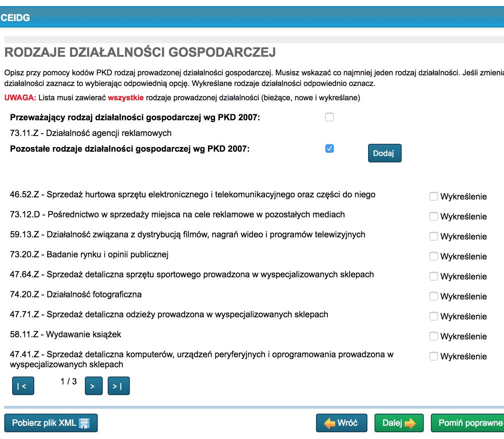Select the 47.64.Z sprzęt sportowy row text
The height and width of the screenshot is (439, 504).
point(192,274)
